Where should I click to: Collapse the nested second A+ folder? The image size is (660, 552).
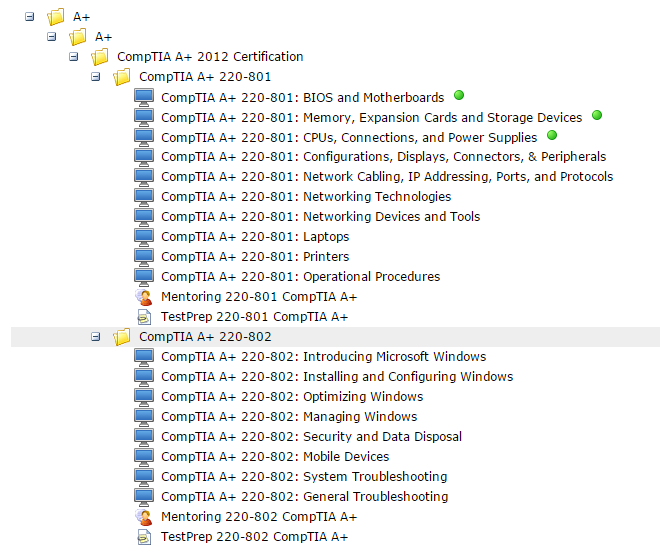coord(51,37)
